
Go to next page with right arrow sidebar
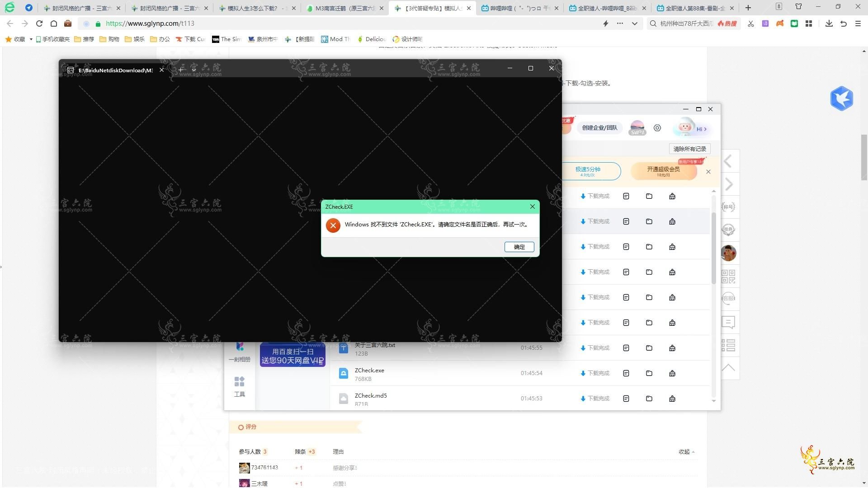coord(728,184)
